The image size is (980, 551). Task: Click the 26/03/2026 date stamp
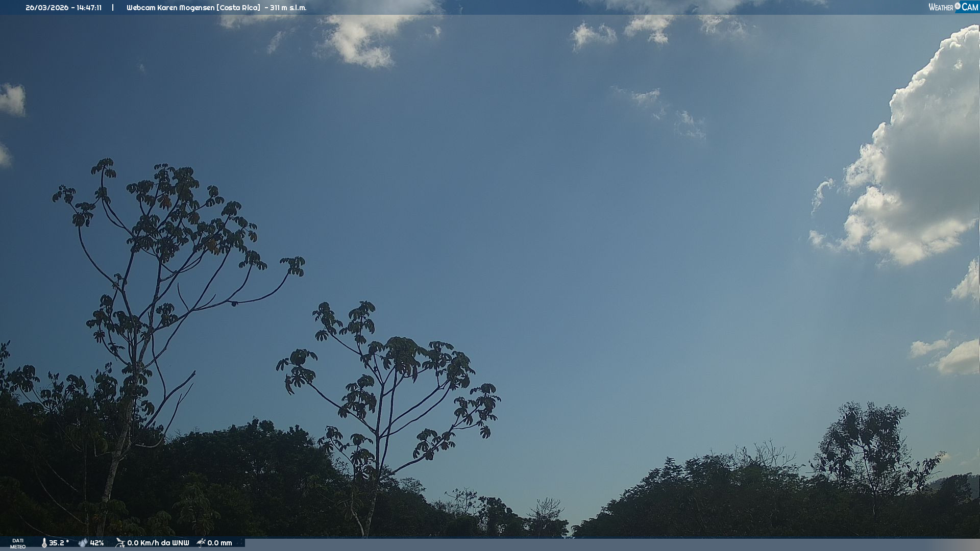point(47,8)
